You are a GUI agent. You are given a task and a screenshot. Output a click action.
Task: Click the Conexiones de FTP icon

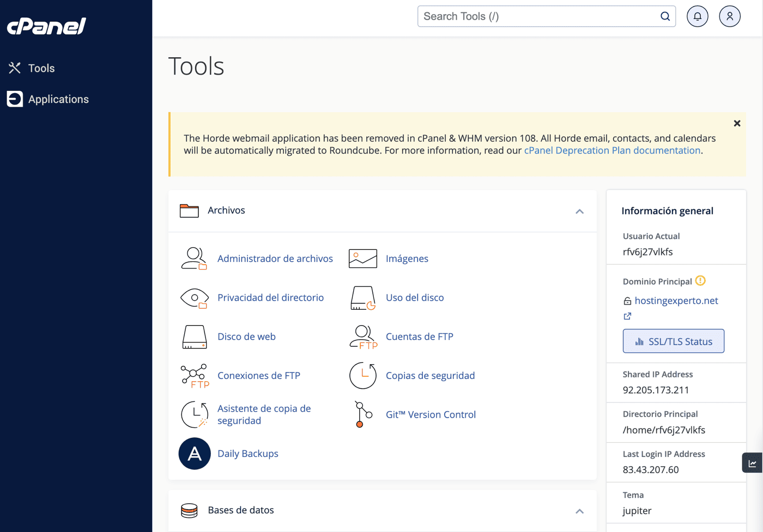195,376
